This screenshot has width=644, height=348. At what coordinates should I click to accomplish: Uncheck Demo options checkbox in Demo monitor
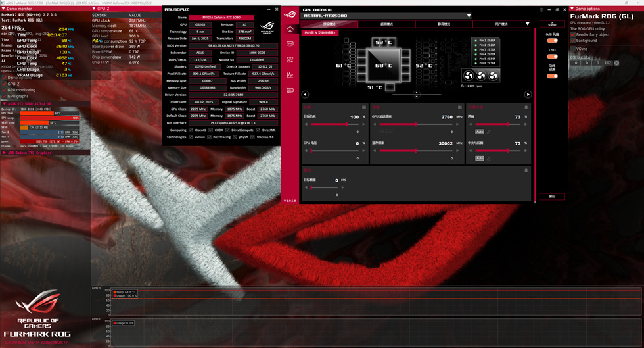5,78
